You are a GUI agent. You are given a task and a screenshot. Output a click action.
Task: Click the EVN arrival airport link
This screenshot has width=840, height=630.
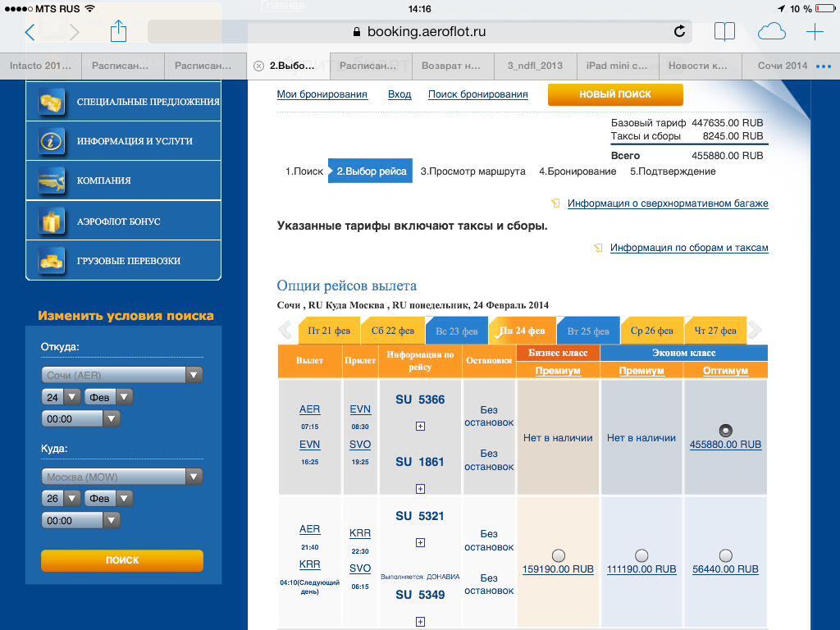360,409
